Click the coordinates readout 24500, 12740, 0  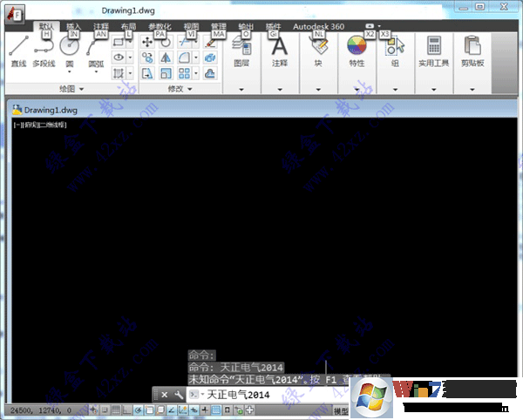tap(41, 410)
